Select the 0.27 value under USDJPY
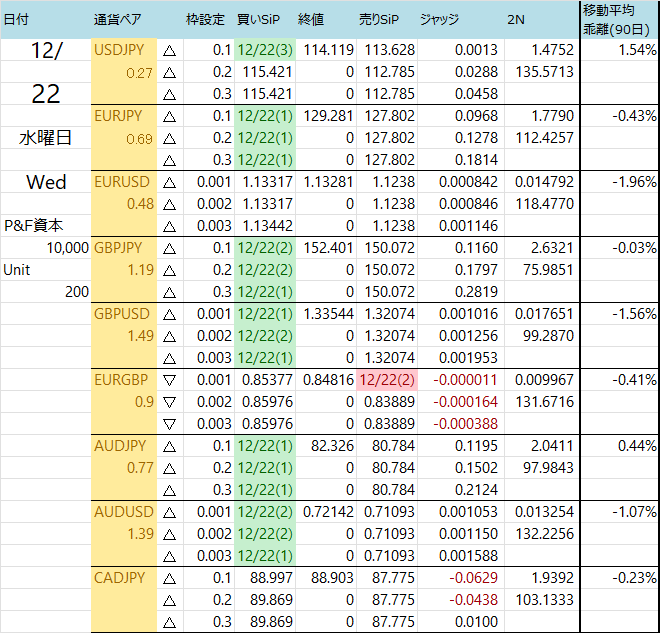The height and width of the screenshot is (633, 660). coord(139,73)
